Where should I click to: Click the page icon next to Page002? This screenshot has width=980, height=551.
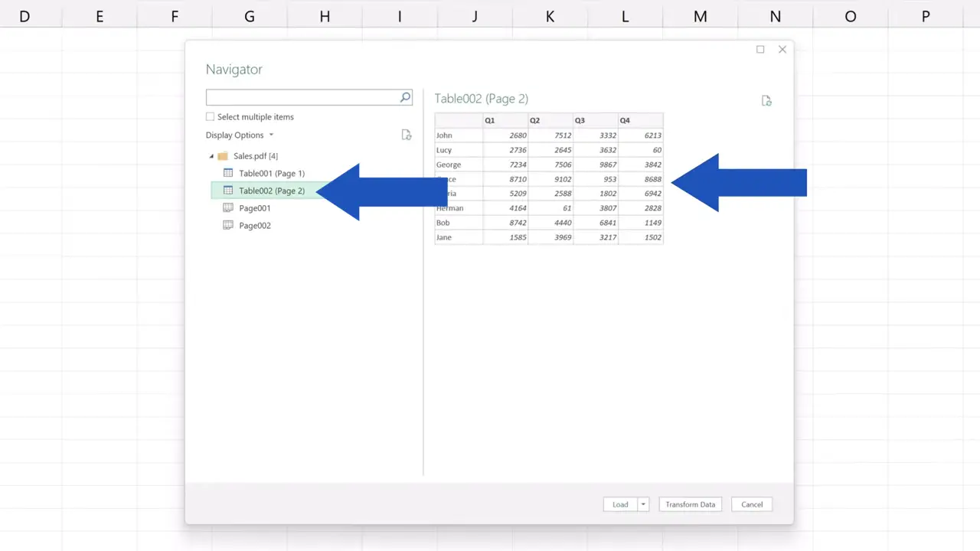tap(228, 225)
